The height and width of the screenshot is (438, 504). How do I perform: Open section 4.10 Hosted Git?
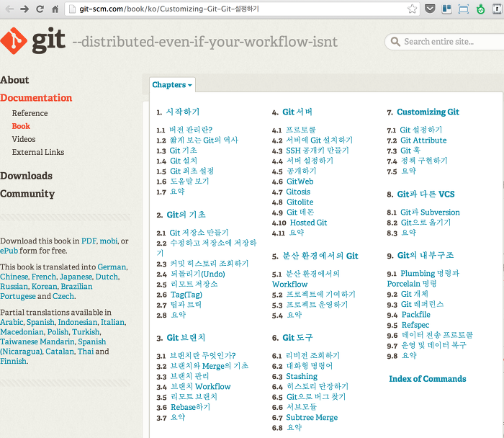coord(308,223)
